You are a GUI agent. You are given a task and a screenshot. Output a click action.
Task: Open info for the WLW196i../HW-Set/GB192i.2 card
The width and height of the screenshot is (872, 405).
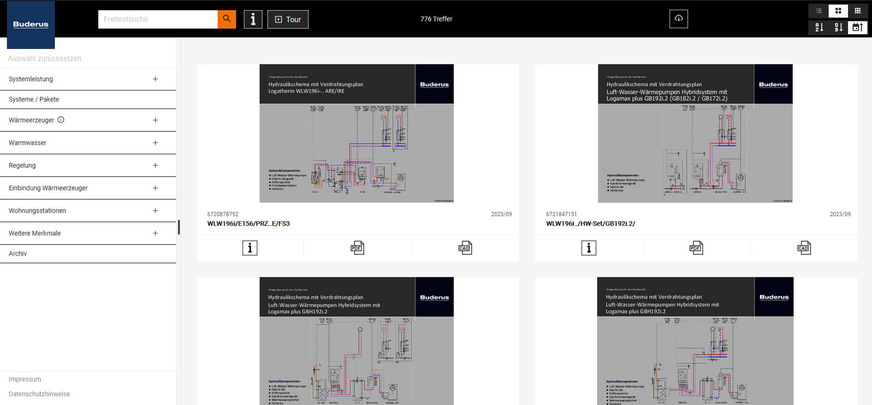(x=589, y=247)
